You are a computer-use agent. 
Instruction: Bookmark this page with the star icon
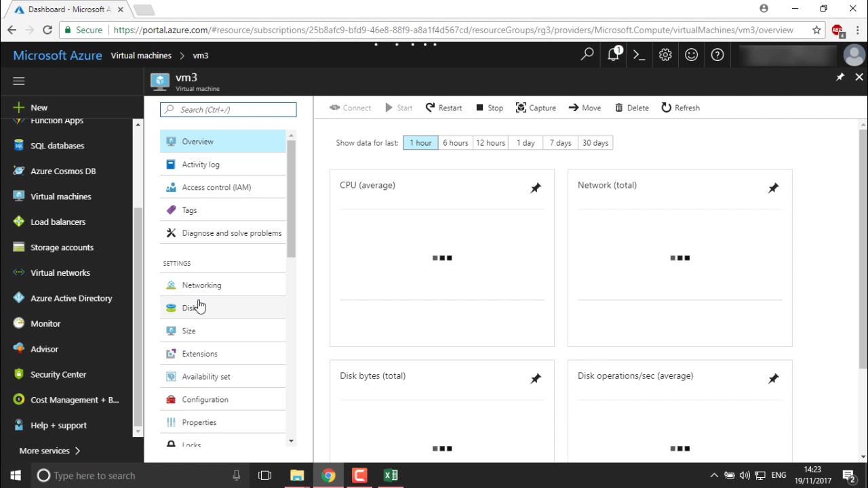[816, 30]
